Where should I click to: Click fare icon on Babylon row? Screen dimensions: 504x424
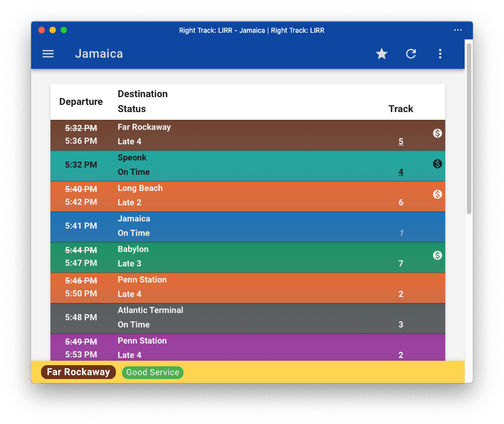(x=437, y=255)
